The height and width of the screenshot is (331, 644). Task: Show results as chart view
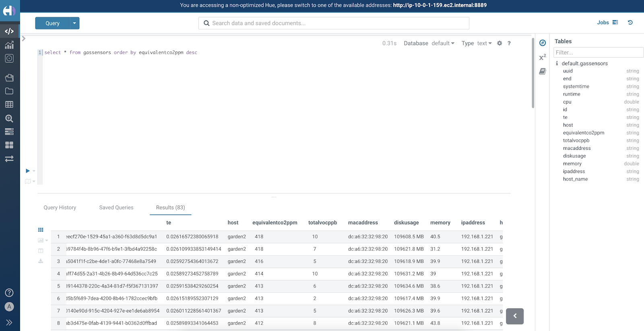pos(40,240)
